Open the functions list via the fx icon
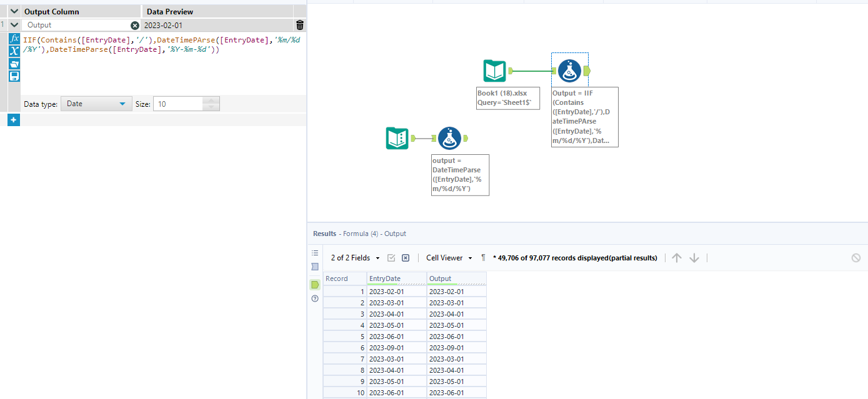The height and width of the screenshot is (399, 868). coord(14,39)
